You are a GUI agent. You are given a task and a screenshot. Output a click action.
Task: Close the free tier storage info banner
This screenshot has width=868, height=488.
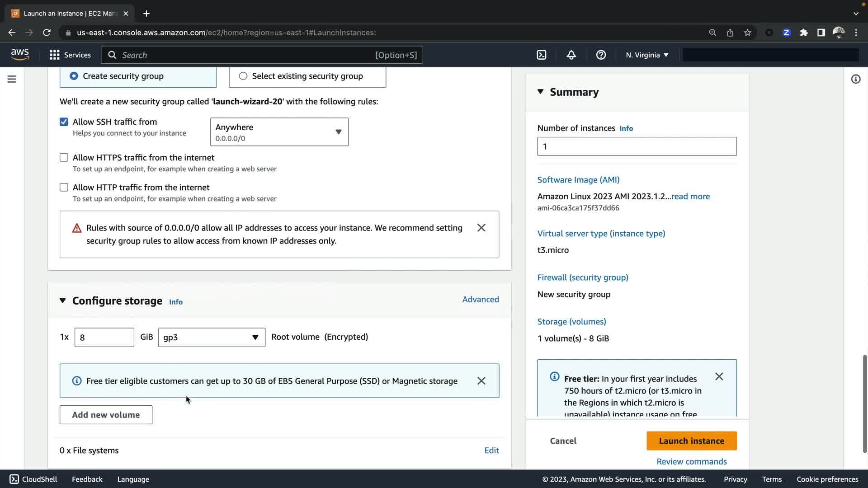pos(481,381)
